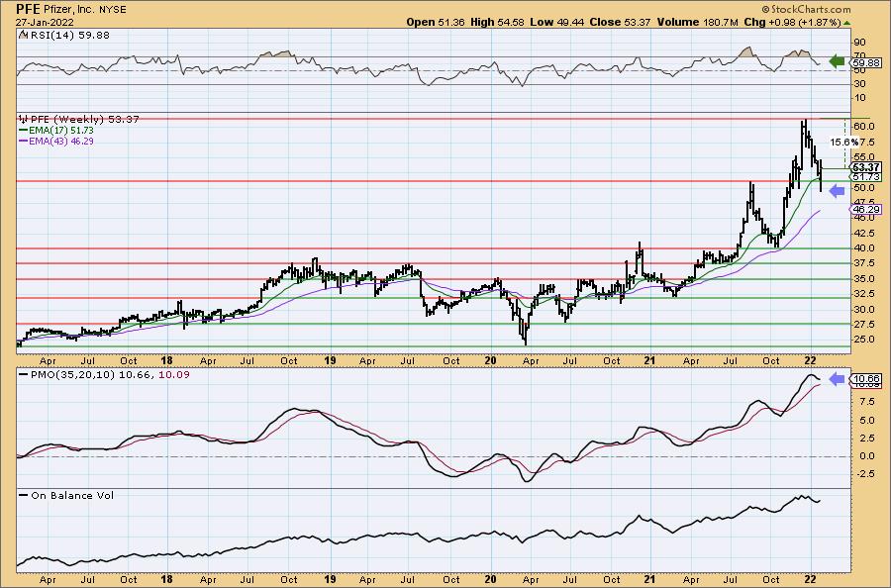The width and height of the screenshot is (891, 588).
Task: Click the 15.6% gain annotation label
Action: coord(844,142)
